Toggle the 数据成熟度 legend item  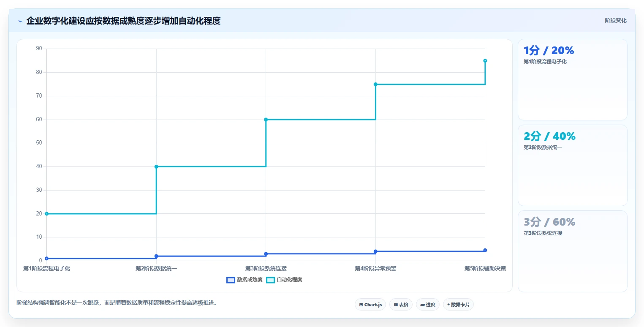tap(245, 280)
